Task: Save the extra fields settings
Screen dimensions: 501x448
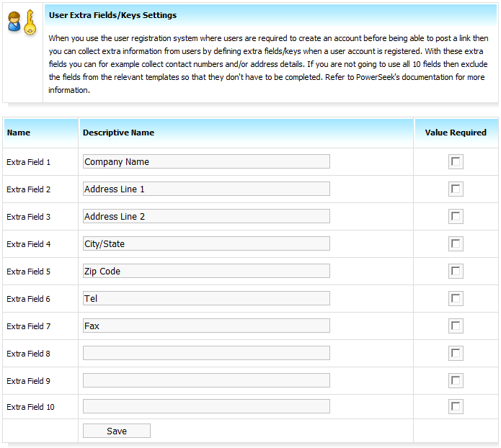Action: (117, 431)
